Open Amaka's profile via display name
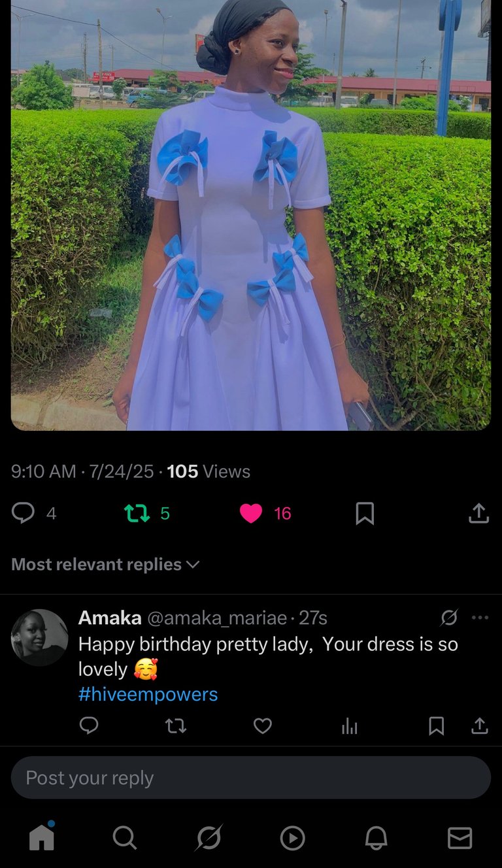This screenshot has height=868, width=502. pos(110,618)
